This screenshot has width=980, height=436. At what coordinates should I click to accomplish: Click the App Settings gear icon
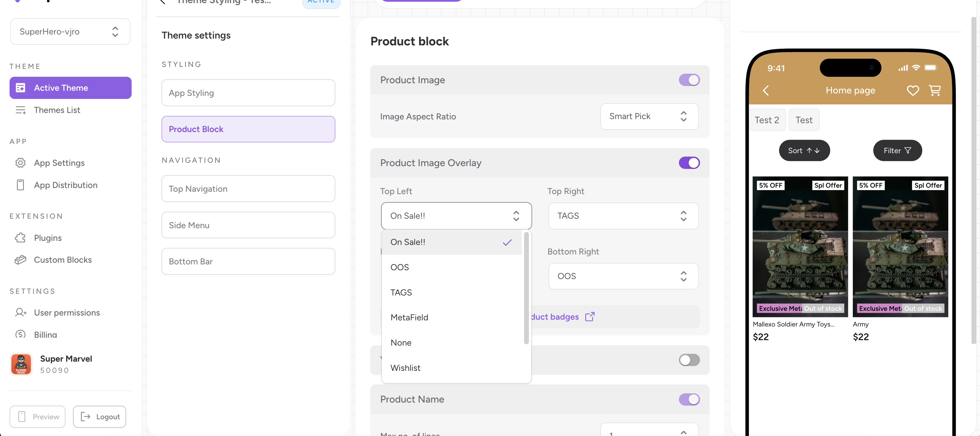[20, 163]
